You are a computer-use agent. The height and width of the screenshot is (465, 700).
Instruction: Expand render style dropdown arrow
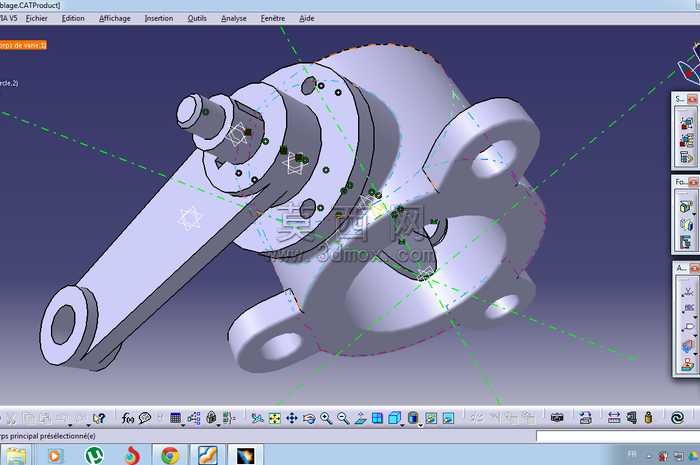(421, 425)
